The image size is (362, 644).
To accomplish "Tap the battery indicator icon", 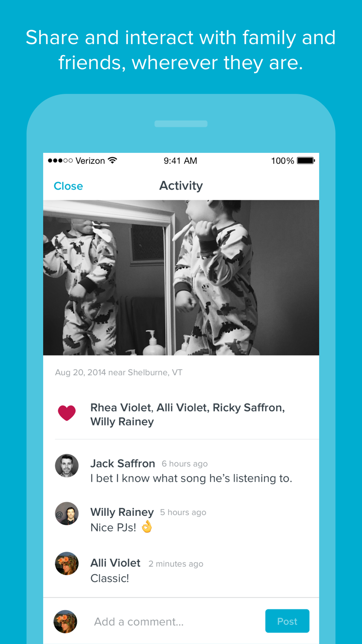I will coord(306,160).
